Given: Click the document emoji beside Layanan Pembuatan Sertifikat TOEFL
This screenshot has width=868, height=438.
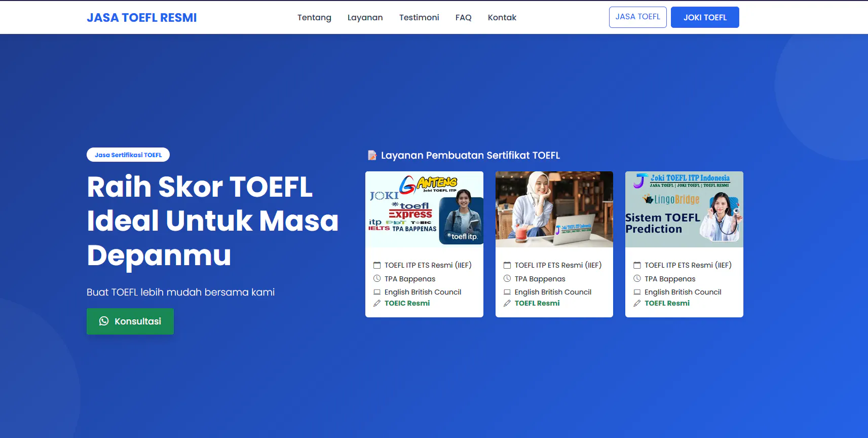Looking at the screenshot, I should [x=372, y=155].
